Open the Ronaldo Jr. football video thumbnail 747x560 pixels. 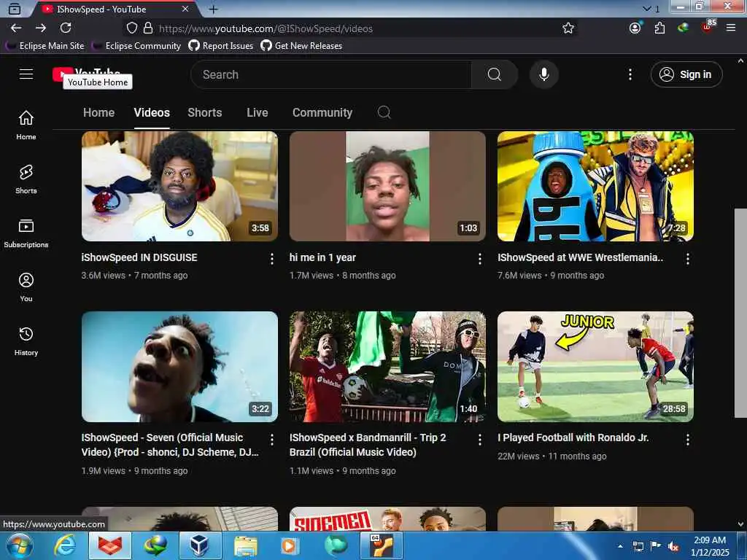595,367
